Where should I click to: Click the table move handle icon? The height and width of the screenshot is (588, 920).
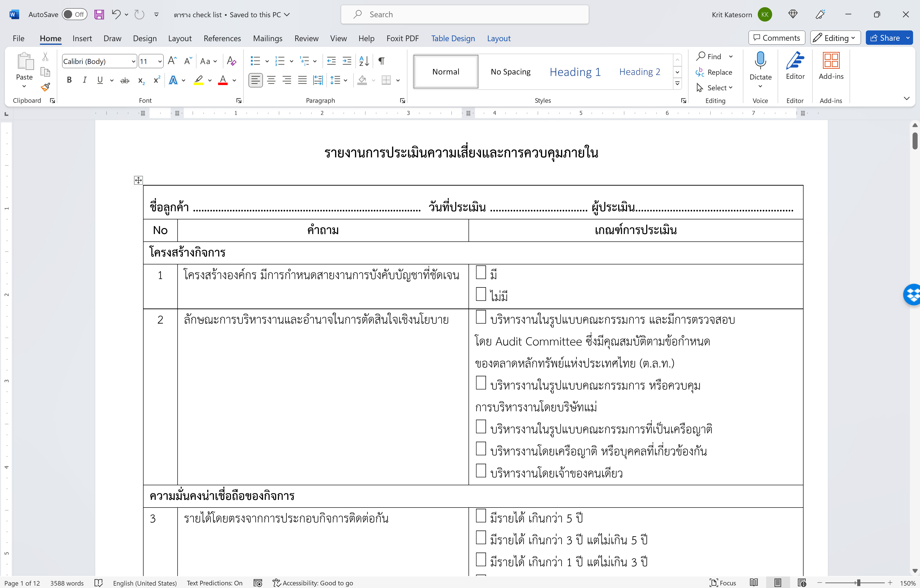pos(138,180)
